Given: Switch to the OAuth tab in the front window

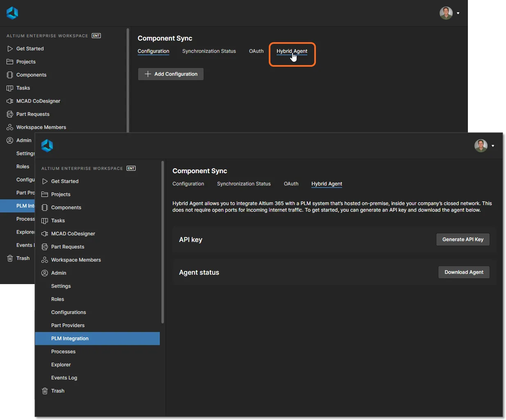Looking at the screenshot, I should click(x=291, y=184).
